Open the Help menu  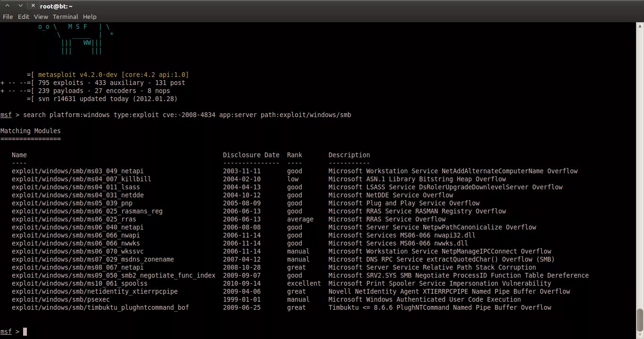click(x=90, y=17)
